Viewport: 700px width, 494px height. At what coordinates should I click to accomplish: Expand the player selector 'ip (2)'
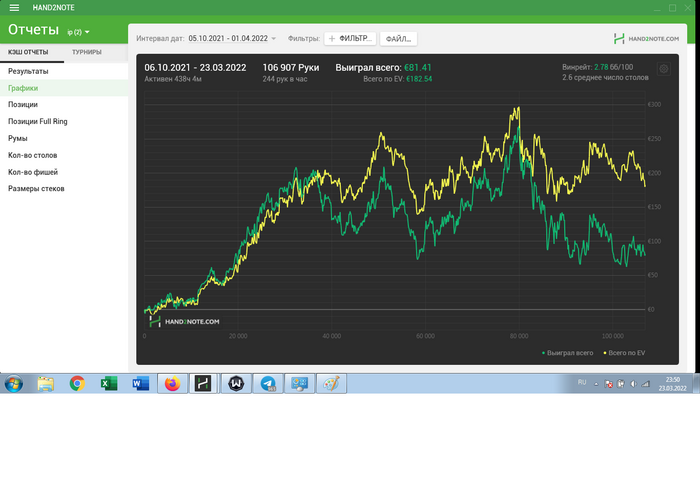(x=78, y=32)
